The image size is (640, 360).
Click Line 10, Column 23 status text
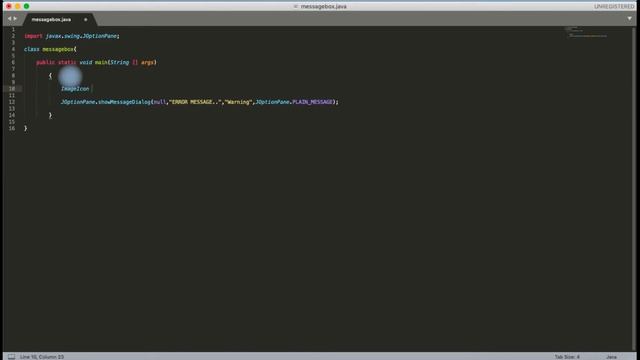pos(42,357)
